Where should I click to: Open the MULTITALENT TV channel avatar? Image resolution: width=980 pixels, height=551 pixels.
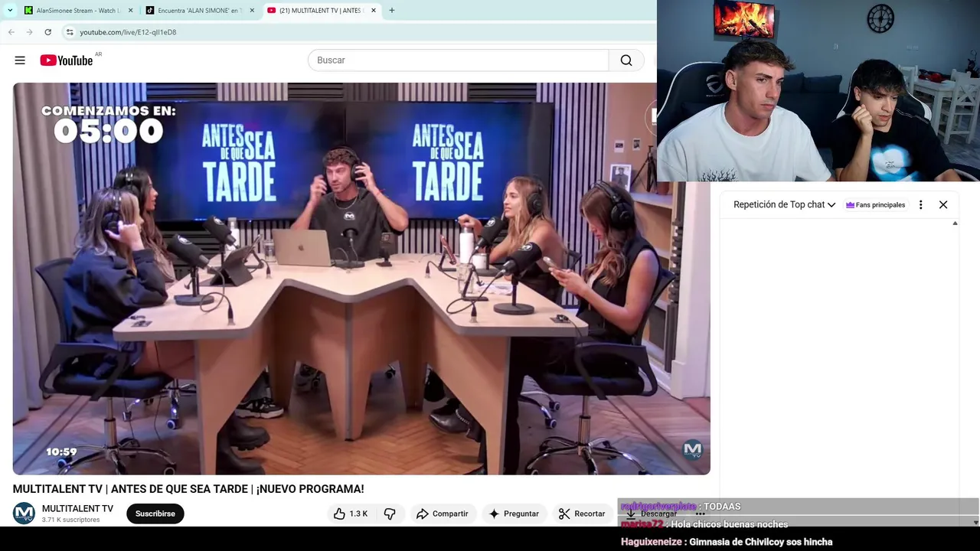tap(24, 514)
